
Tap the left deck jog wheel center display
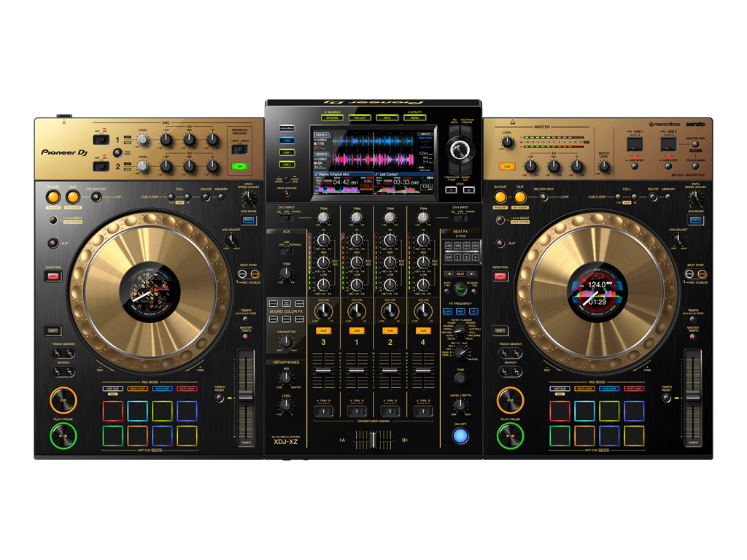[150, 290]
